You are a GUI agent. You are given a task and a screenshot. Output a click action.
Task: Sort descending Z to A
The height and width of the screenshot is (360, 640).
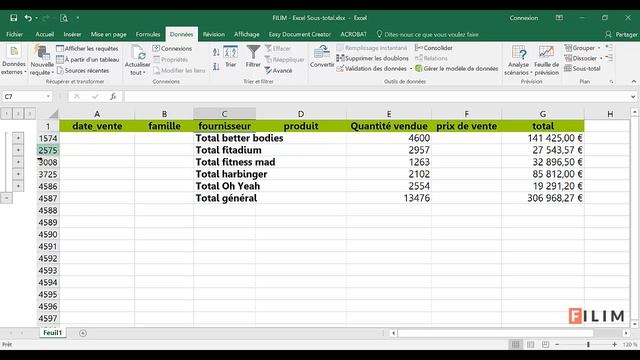point(216,67)
